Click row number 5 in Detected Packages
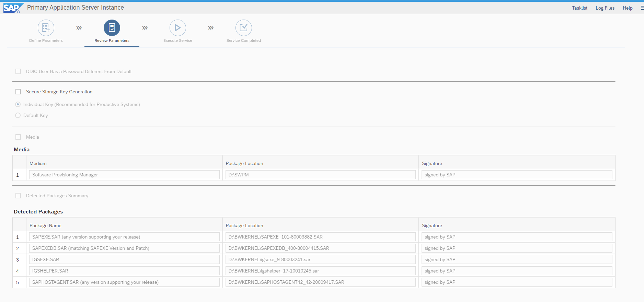The image size is (644, 302). [x=18, y=282]
